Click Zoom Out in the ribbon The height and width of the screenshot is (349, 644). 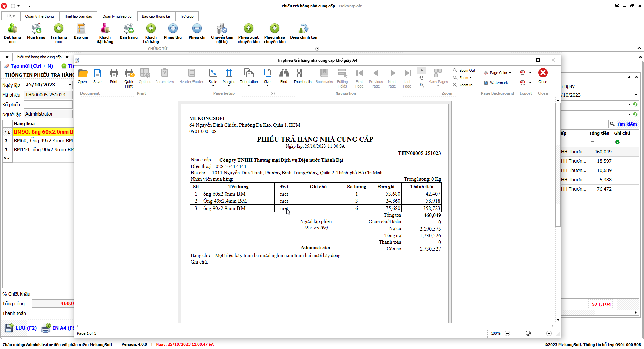pyautogui.click(x=464, y=70)
